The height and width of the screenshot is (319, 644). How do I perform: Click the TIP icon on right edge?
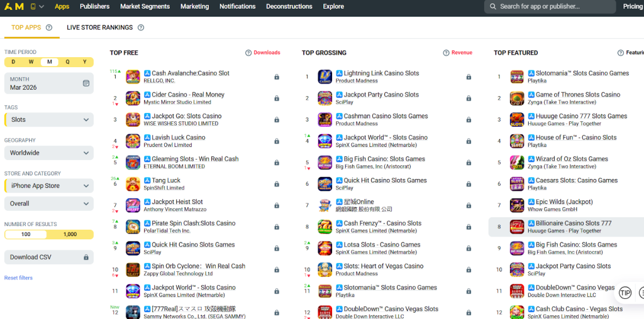[625, 293]
